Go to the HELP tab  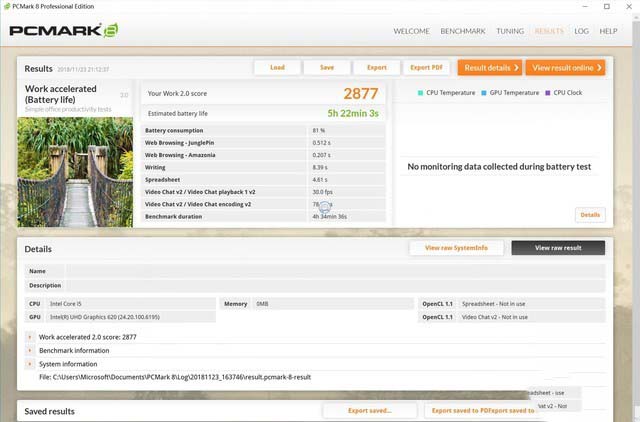(x=608, y=31)
